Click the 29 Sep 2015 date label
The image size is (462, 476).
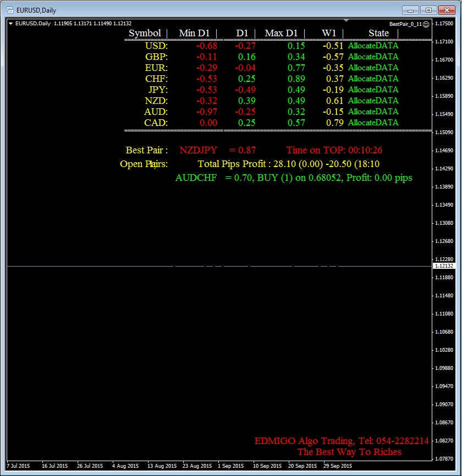(338, 466)
